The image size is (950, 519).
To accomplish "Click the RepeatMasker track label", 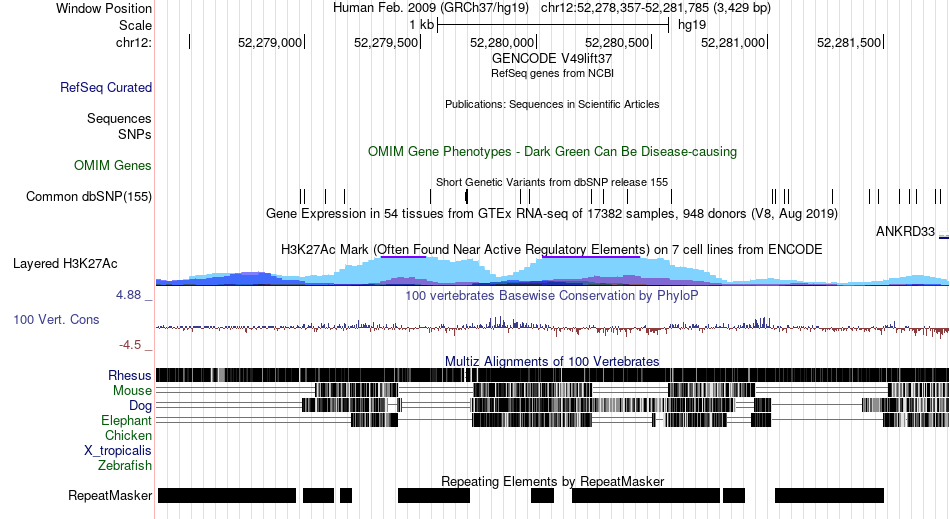I will pos(110,495).
